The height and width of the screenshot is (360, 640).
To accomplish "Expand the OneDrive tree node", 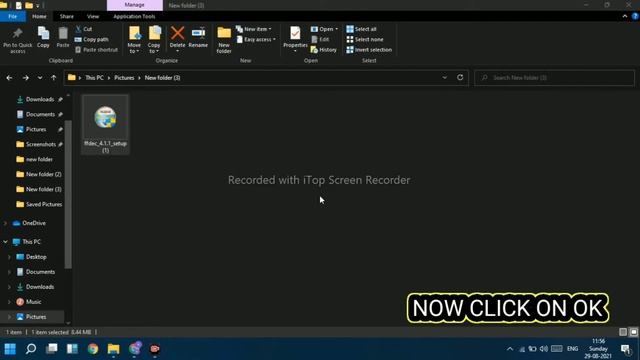I will (x=5, y=223).
